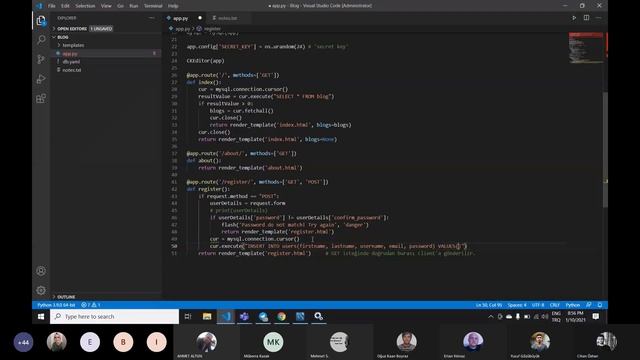Click the VS Code logo in the title bar

click(x=39, y=6)
